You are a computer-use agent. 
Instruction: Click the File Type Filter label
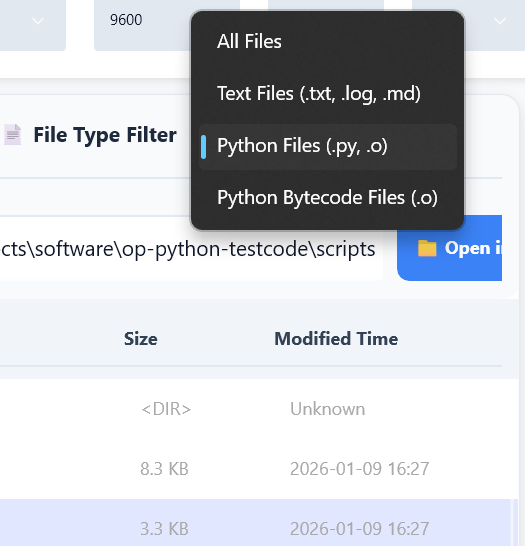coord(105,135)
